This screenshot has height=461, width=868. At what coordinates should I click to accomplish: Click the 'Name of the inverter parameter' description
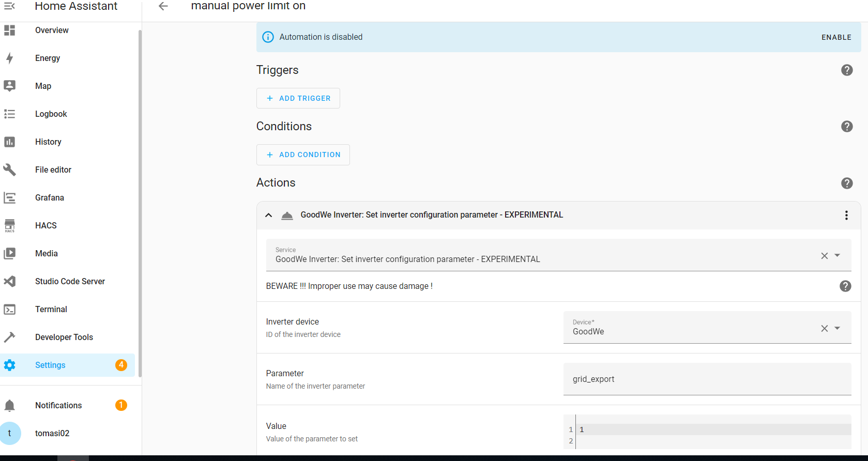315,386
